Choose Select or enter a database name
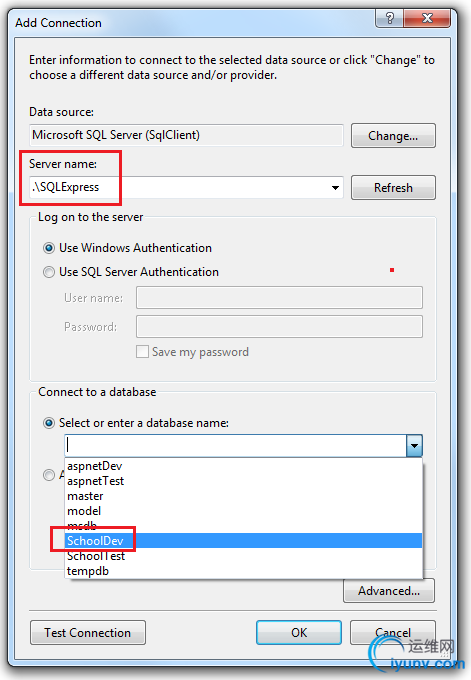 pos(49,423)
